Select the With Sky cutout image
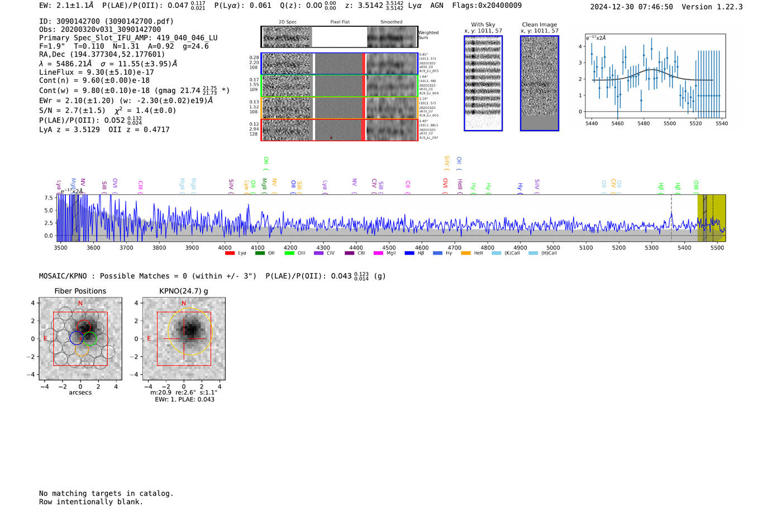The image size is (782, 532). [x=483, y=83]
